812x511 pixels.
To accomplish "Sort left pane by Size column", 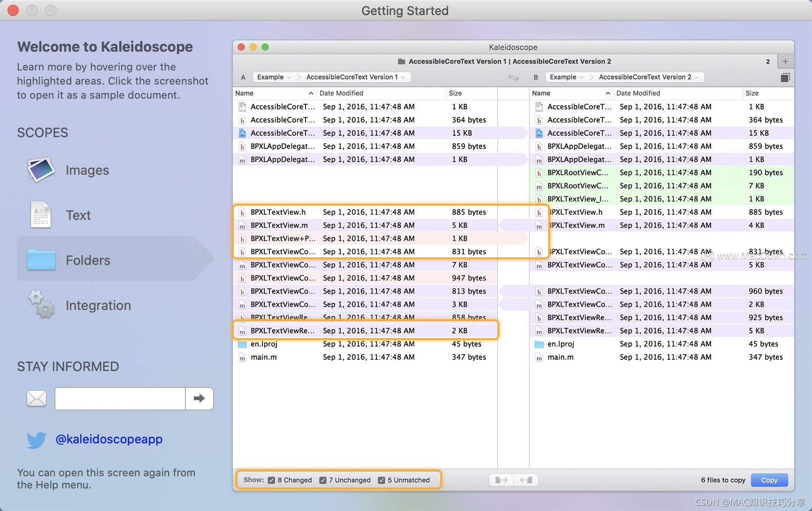I will pos(471,93).
